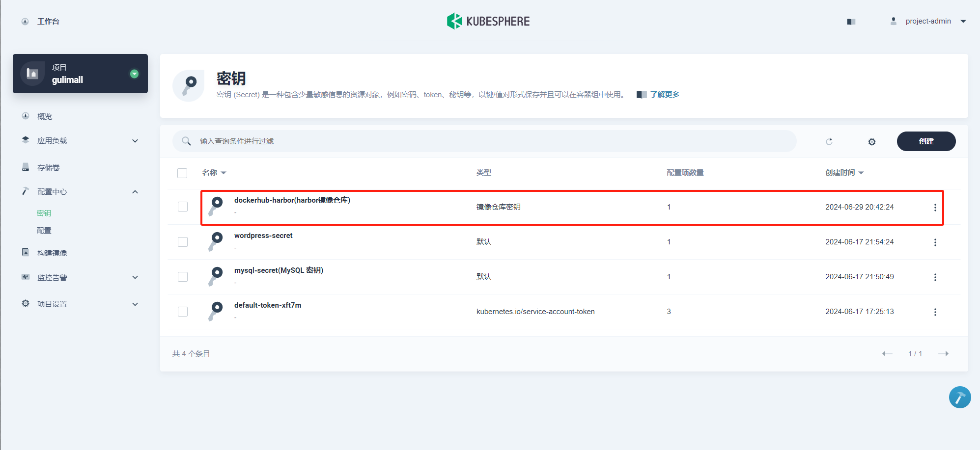980x450 pixels.
Task: Click the 类型 column header
Action: tap(484, 173)
